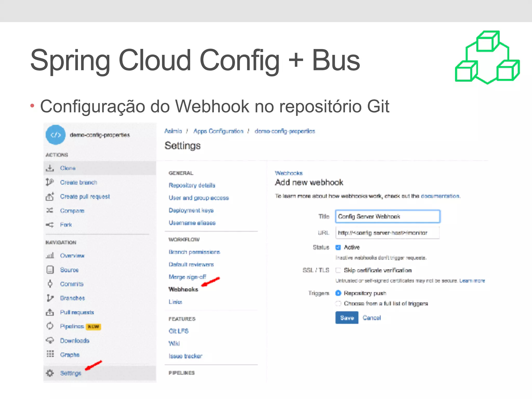Click the Pipelines circular icon
The height and width of the screenshot is (399, 532).
click(x=50, y=326)
